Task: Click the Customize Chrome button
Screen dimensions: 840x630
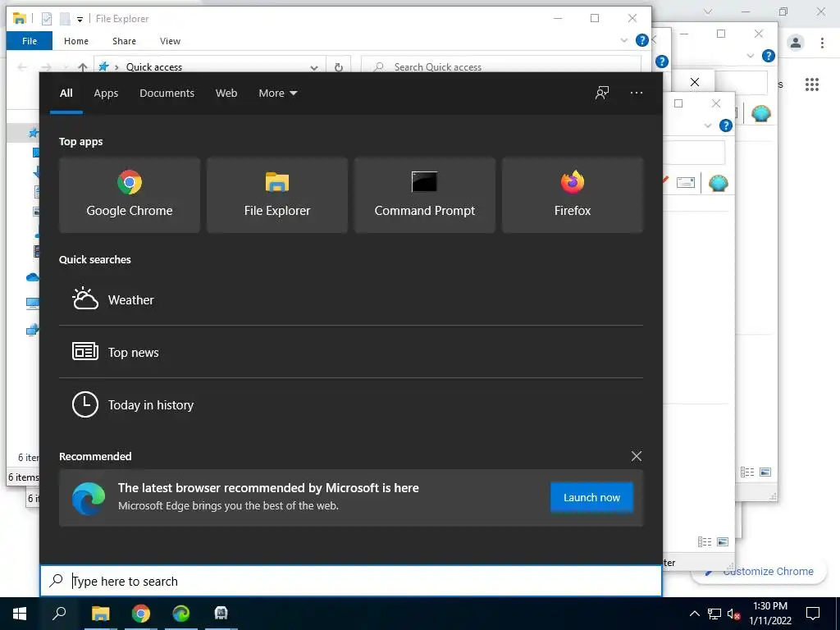Action: (x=760, y=572)
